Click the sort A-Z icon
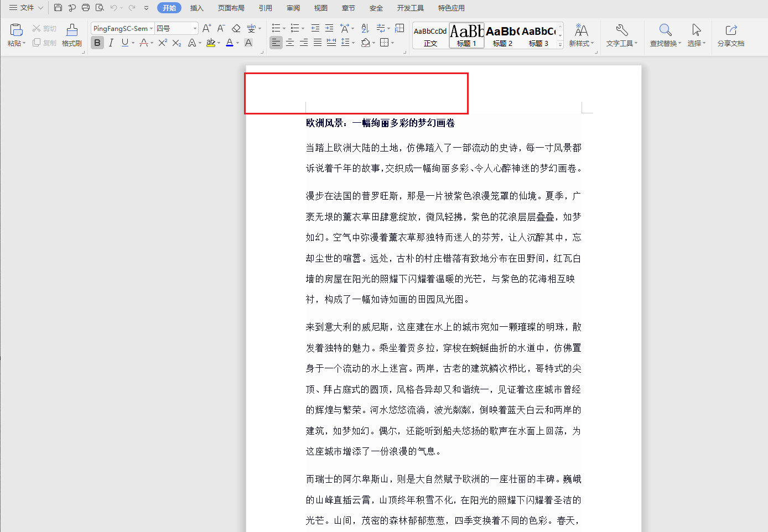The height and width of the screenshot is (532, 768). [365, 28]
